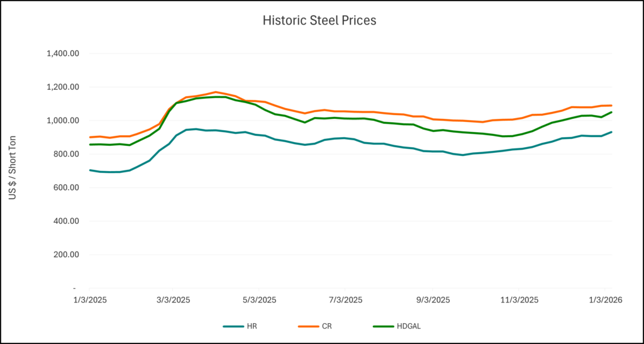Image resolution: width=644 pixels, height=344 pixels.
Task: Select the HR legend label
Action: 252,326
